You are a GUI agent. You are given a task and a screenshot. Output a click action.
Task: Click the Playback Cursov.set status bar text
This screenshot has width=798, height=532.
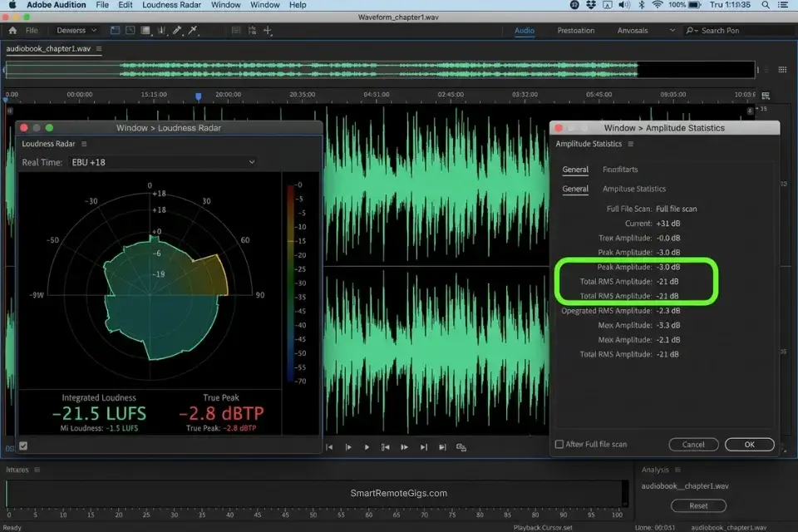(x=543, y=527)
